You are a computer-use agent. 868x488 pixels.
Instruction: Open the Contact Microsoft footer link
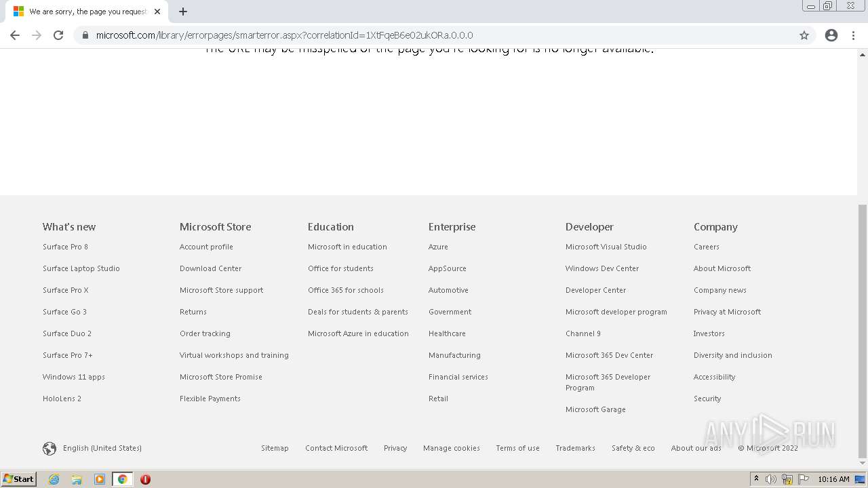coord(336,448)
